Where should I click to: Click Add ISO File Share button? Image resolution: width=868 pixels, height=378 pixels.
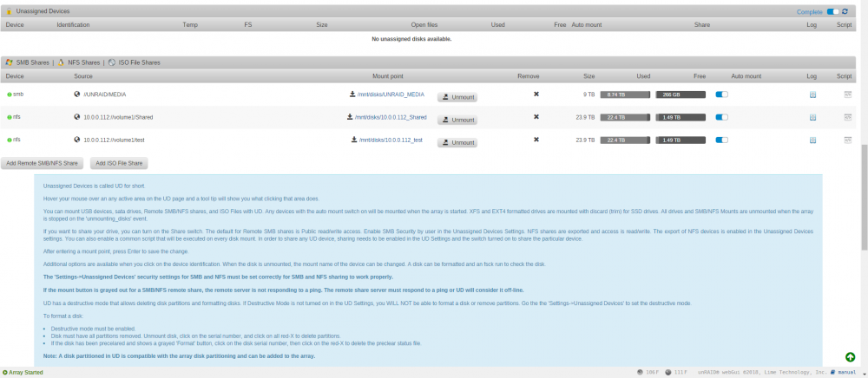coord(119,164)
